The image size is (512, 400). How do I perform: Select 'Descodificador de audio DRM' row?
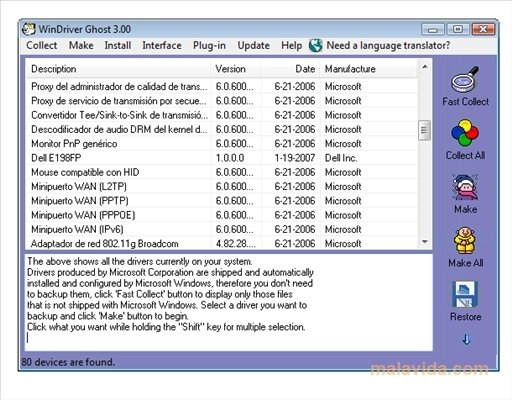pyautogui.click(x=222, y=129)
